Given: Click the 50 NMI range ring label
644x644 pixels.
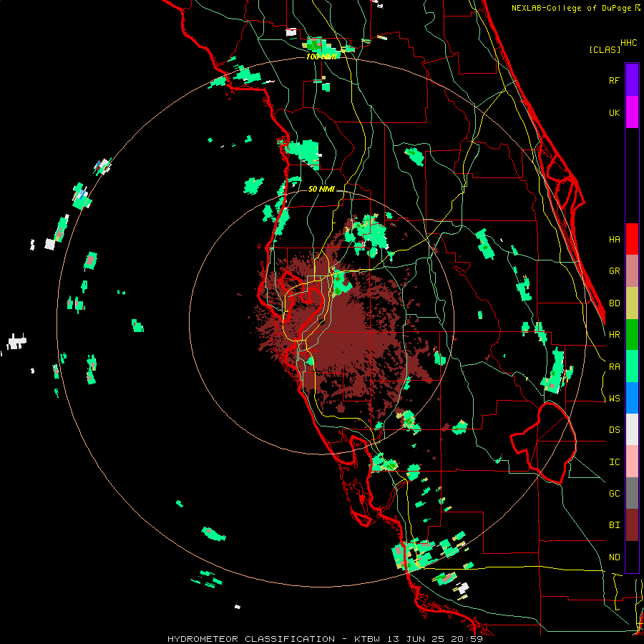Looking at the screenshot, I should tap(321, 189).
